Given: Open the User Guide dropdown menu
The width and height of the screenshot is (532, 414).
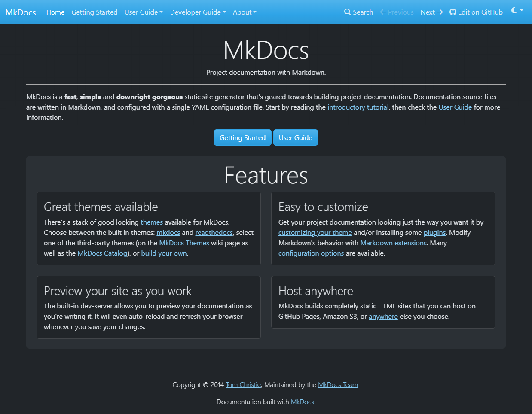Looking at the screenshot, I should tap(144, 12).
